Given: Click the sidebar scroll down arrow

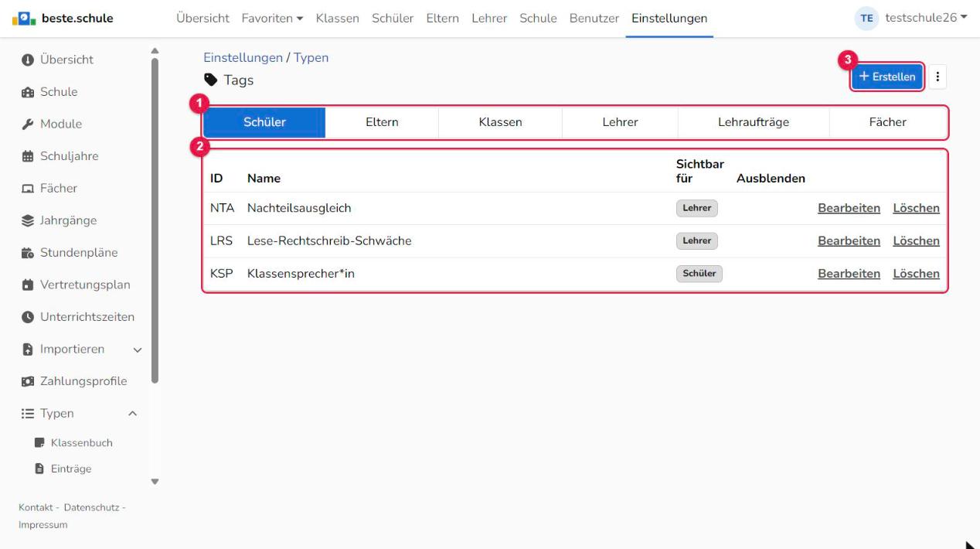Looking at the screenshot, I should pyautogui.click(x=155, y=482).
